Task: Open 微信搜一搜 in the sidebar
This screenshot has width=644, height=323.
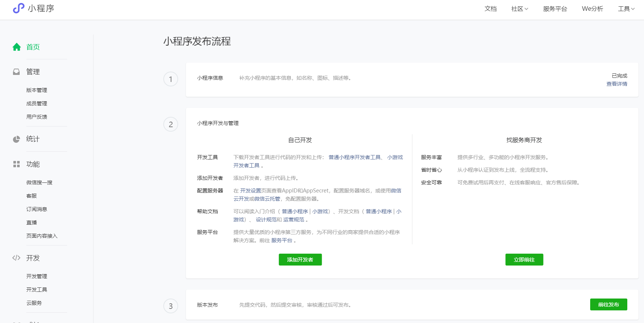Action: pyautogui.click(x=39, y=182)
